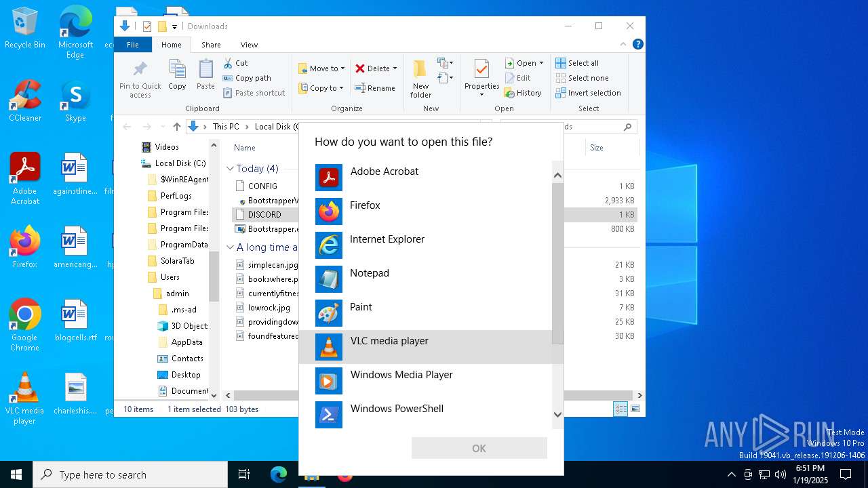Open the Delete dropdown arrow
868x488 pixels.
(395, 68)
